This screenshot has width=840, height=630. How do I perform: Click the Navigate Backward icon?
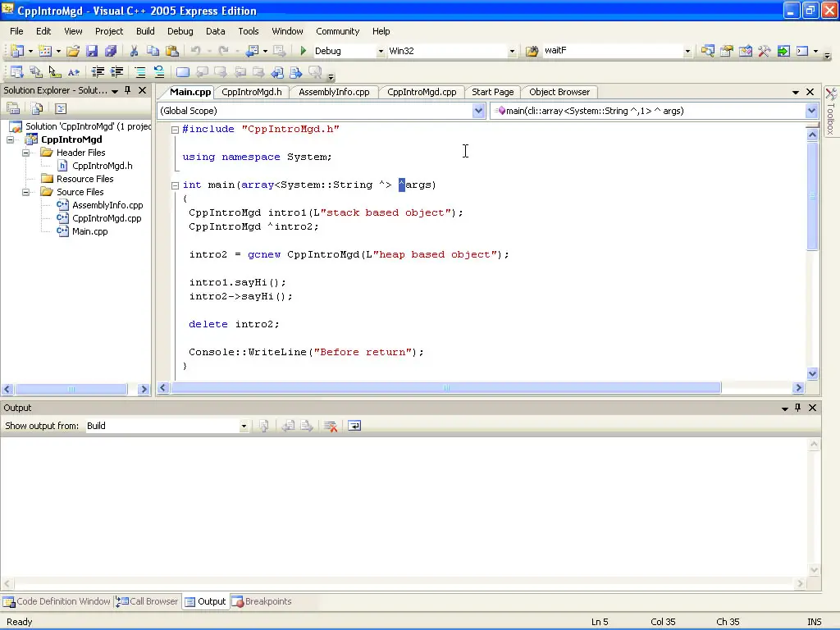click(252, 51)
